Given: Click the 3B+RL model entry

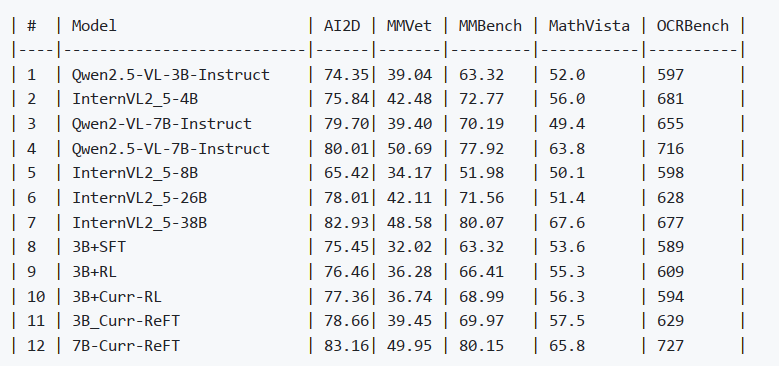Looking at the screenshot, I should 94,272.
